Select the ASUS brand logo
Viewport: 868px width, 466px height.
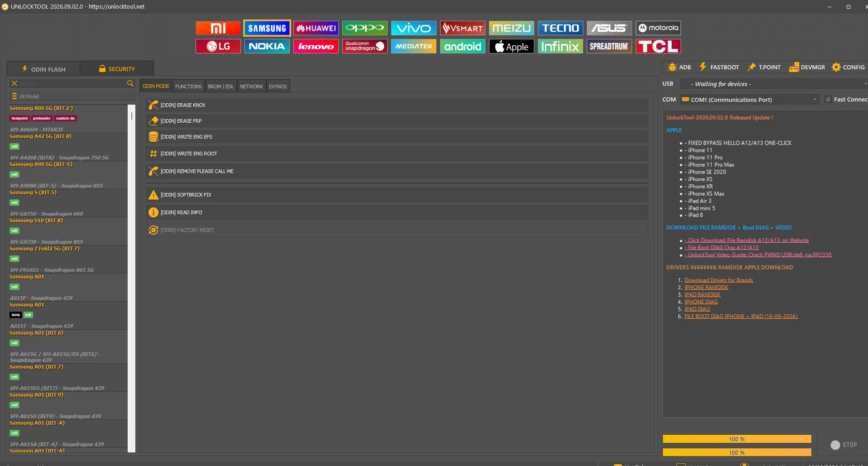609,28
